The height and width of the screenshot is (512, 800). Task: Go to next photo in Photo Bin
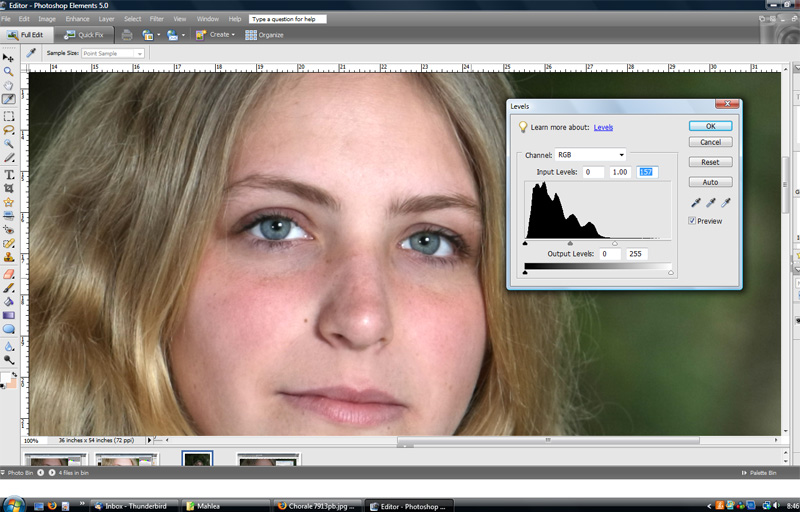click(52, 473)
